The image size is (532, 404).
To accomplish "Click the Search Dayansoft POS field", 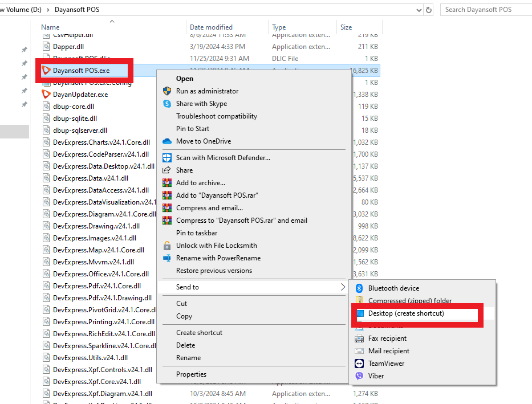I will (486, 10).
